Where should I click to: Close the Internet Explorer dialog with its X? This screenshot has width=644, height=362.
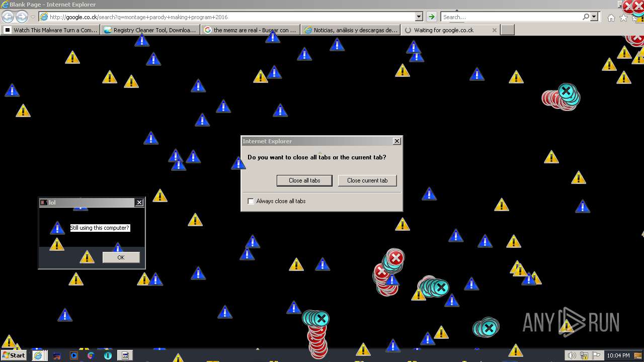[x=396, y=141]
